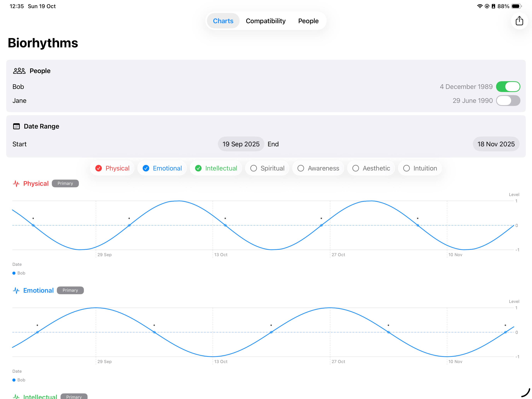Tap the Emotional waveform icon
532x399 pixels.
pyautogui.click(x=16, y=290)
